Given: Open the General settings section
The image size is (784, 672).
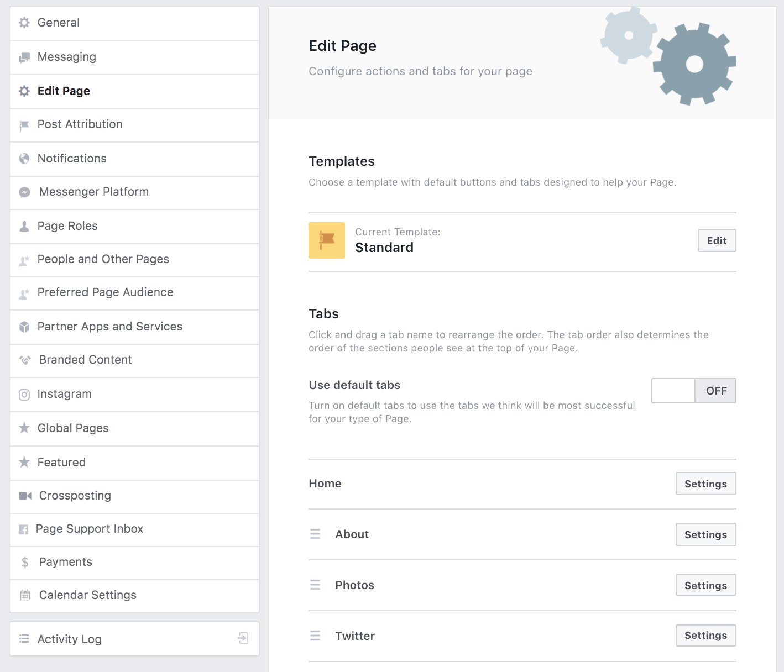Looking at the screenshot, I should (59, 23).
